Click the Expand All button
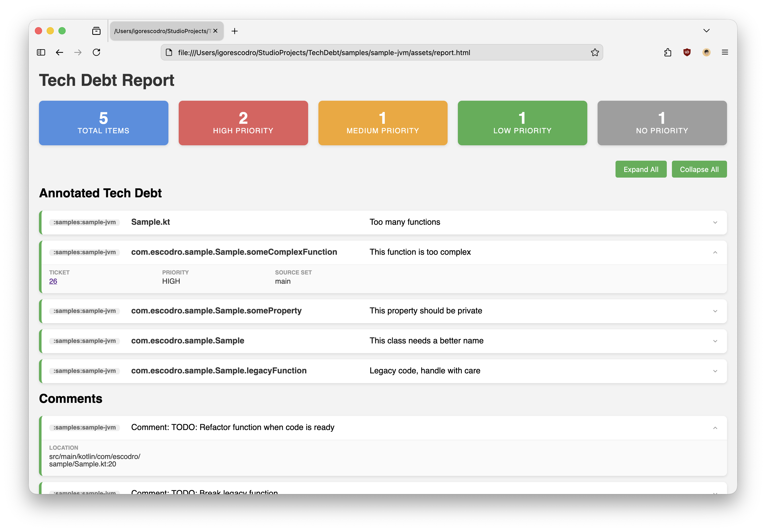The height and width of the screenshot is (532, 766). coord(641,169)
